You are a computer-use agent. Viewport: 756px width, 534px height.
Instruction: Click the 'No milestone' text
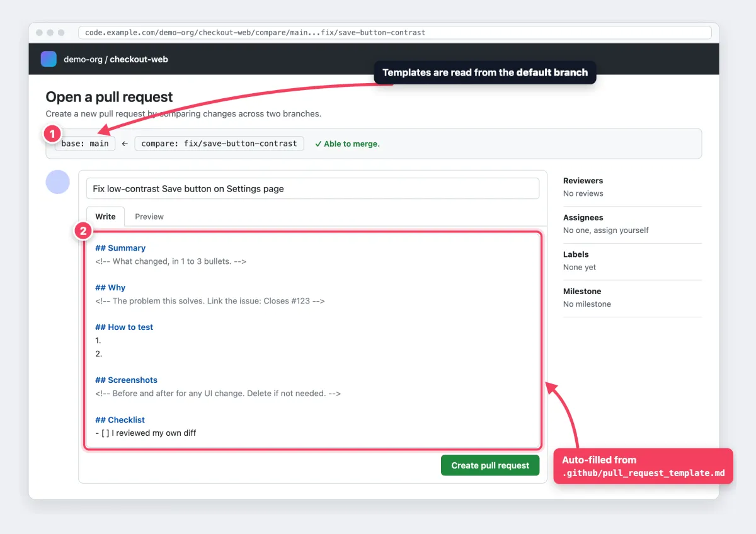587,304
